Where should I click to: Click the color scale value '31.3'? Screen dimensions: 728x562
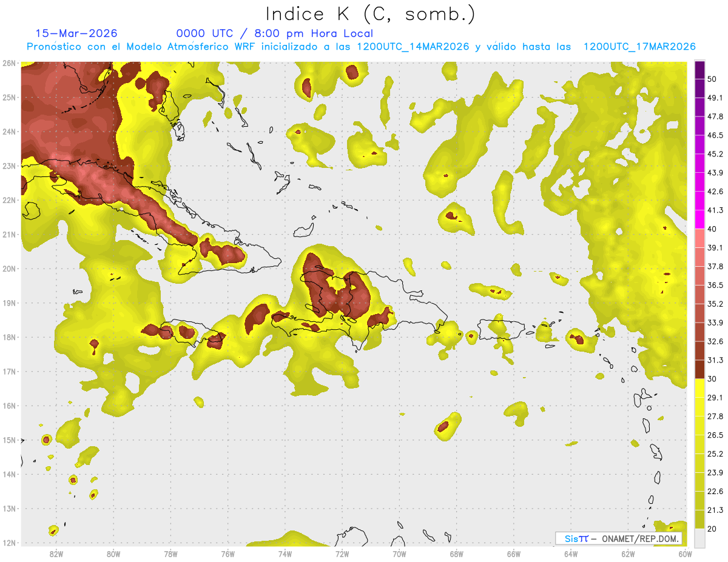tap(715, 360)
